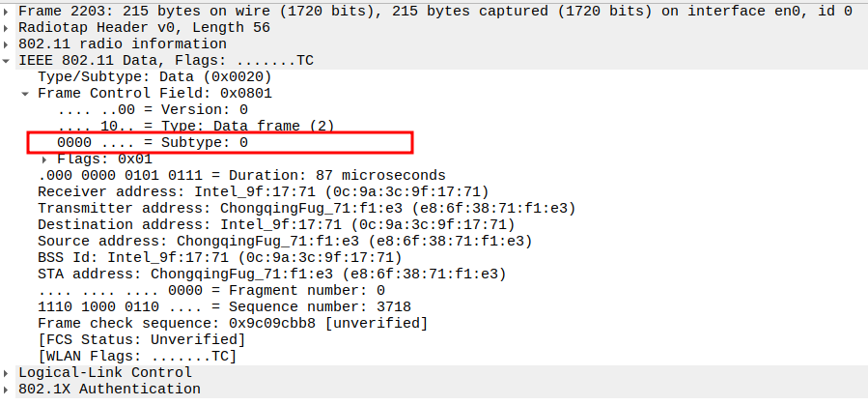Expand the Frame 2203 tree node
The width and height of the screenshot is (868, 405).
[x=9, y=12]
